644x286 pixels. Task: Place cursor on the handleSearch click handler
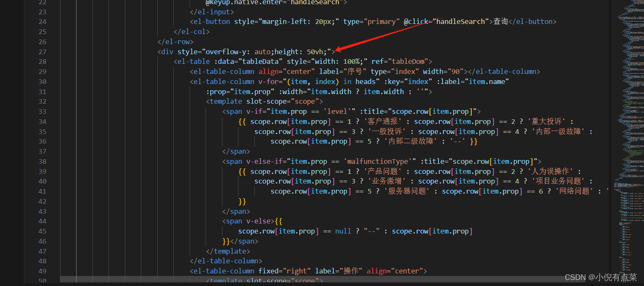[461, 21]
